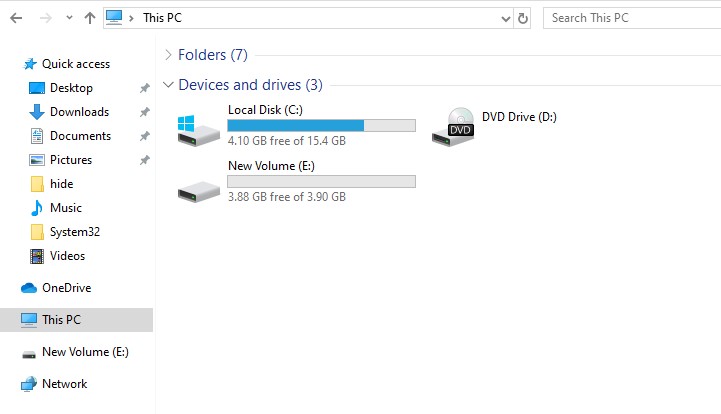Click Local Disk (C:) usage bar

321,125
